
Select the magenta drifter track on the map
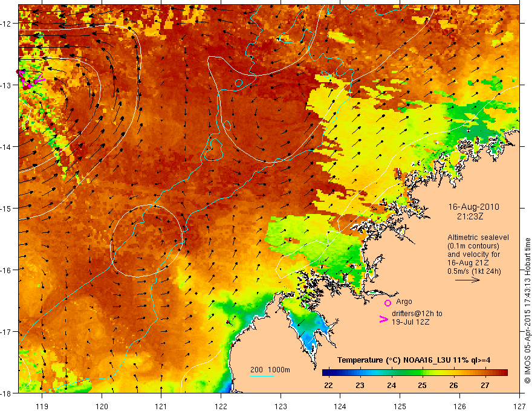pos(30,79)
